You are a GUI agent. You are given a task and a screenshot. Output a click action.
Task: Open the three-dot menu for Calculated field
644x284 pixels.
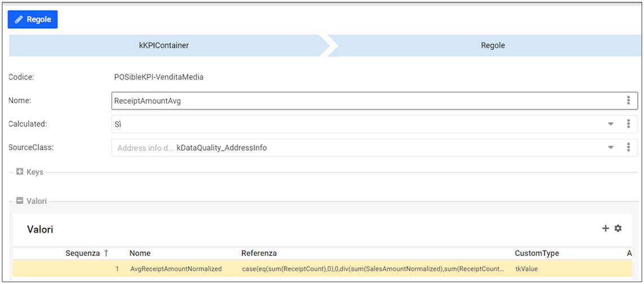(x=628, y=124)
